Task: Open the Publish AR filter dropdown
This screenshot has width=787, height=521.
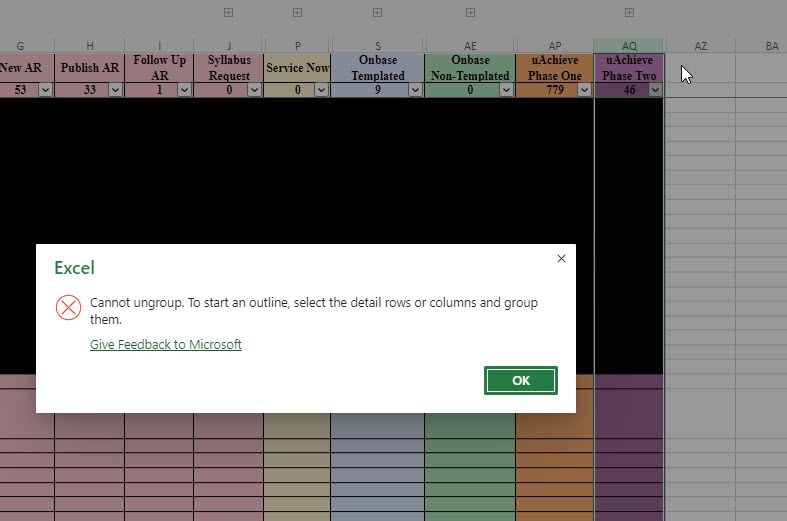Action: click(115, 90)
